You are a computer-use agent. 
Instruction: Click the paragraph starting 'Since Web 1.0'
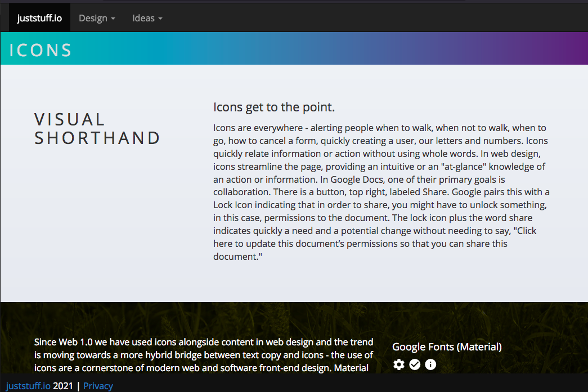pyautogui.click(x=203, y=355)
